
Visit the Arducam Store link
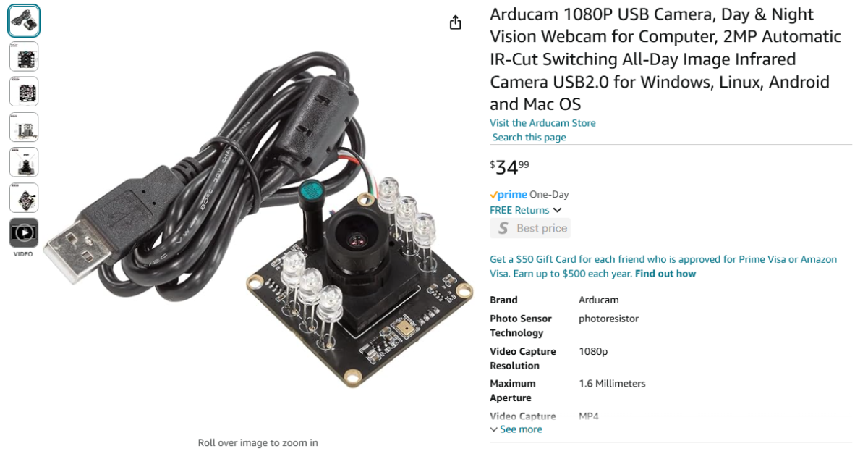pos(542,123)
